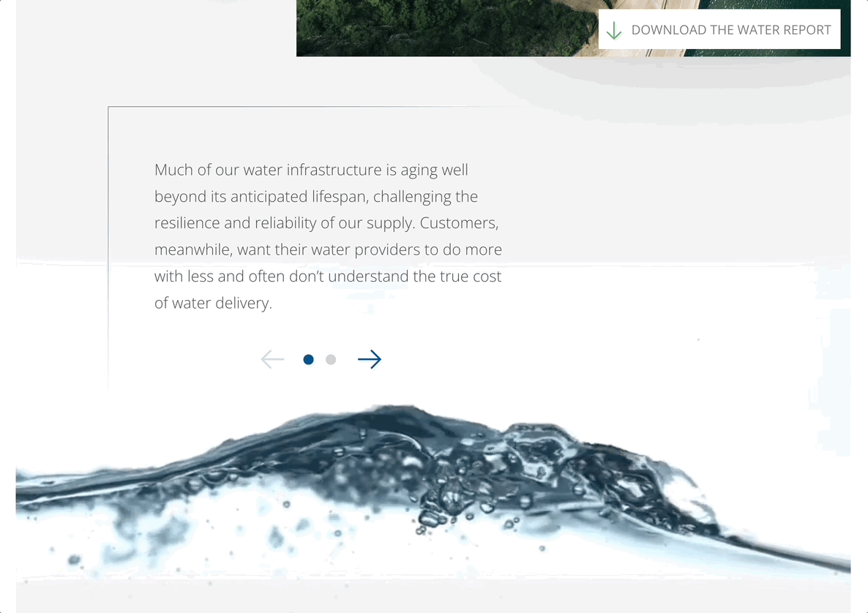Click the Download The Water Report button
Image resolution: width=868 pixels, height=613 pixels.
point(719,29)
